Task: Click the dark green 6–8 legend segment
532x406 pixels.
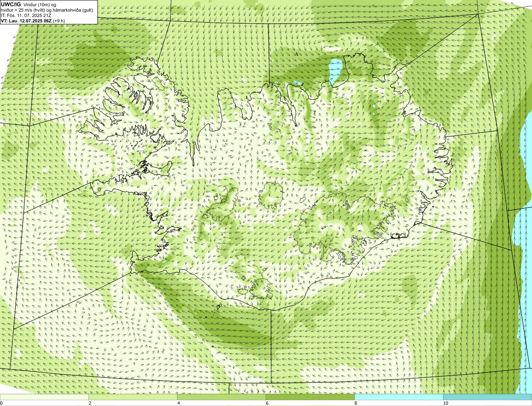Action: coord(310,397)
